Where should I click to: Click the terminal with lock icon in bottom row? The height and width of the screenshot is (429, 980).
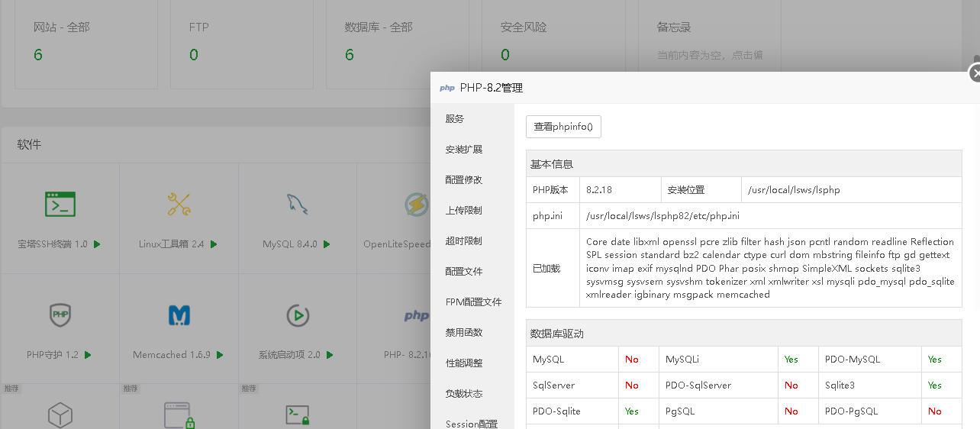click(x=297, y=414)
